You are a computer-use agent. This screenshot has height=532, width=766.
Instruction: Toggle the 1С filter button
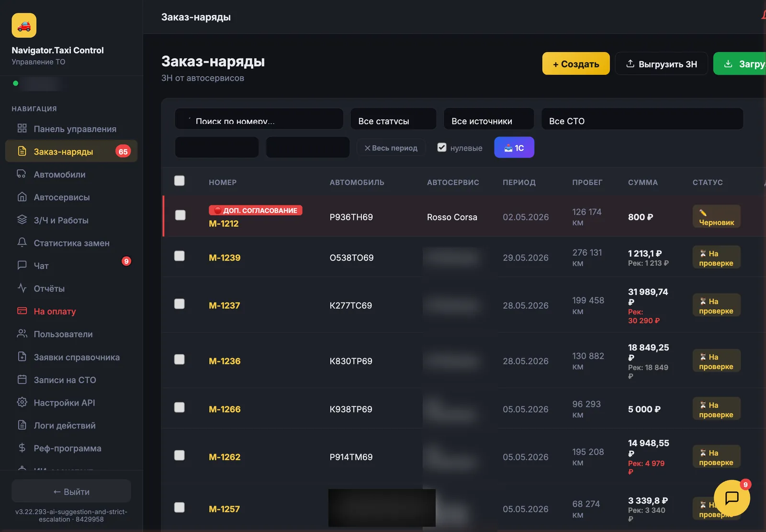click(514, 147)
